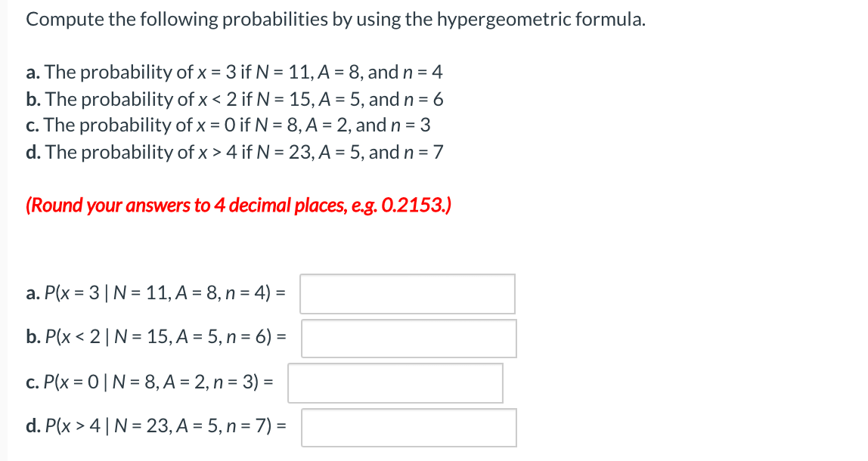Click the label P(x > 4 | N = 23)

tap(163, 426)
